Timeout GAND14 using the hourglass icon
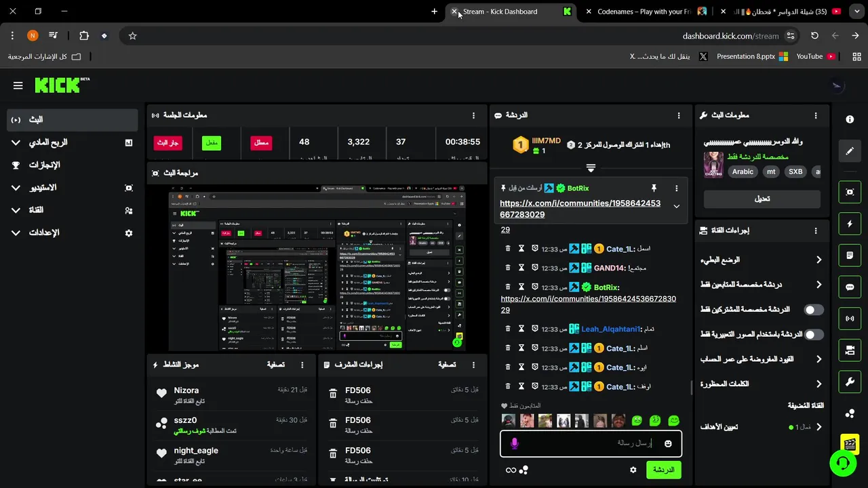868x488 pixels. 521,268
